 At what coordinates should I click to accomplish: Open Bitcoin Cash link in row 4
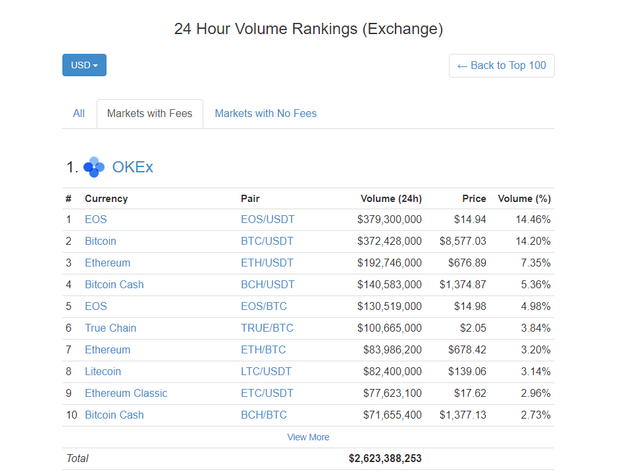pyautogui.click(x=114, y=284)
